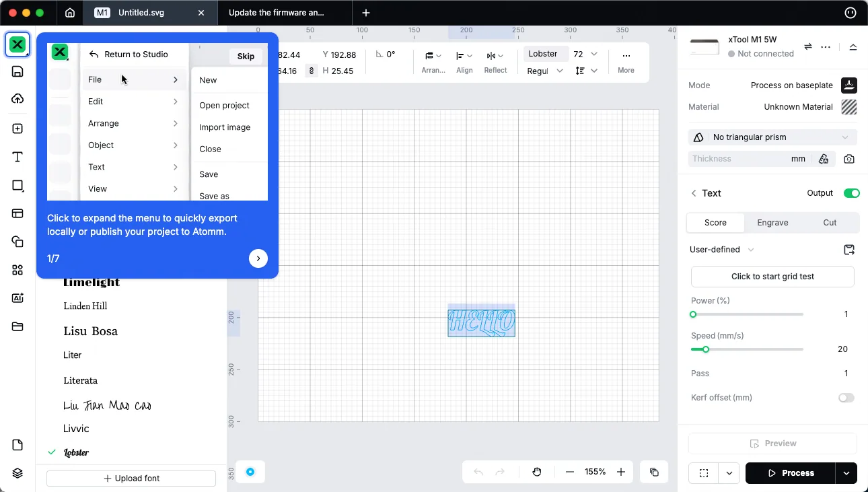Toggle the aspect ratio lock icon
The image size is (868, 492).
coord(311,71)
